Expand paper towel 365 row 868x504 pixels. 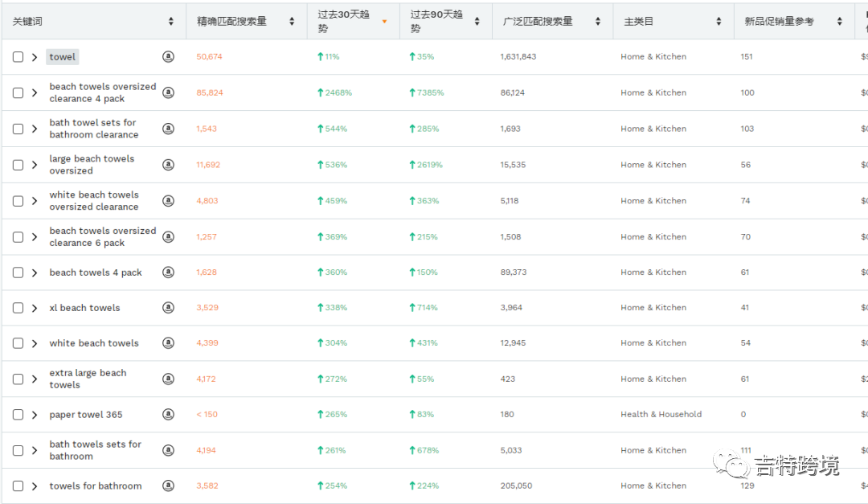tap(35, 414)
